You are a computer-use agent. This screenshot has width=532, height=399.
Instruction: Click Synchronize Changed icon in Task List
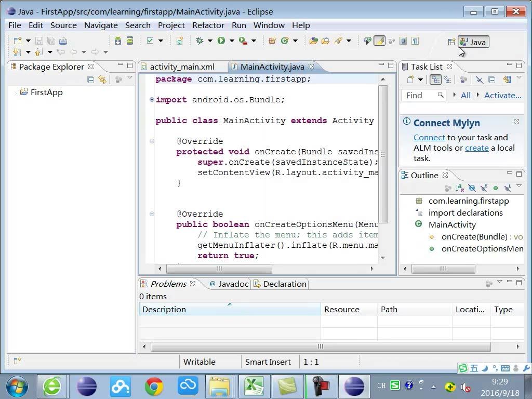pos(507,79)
